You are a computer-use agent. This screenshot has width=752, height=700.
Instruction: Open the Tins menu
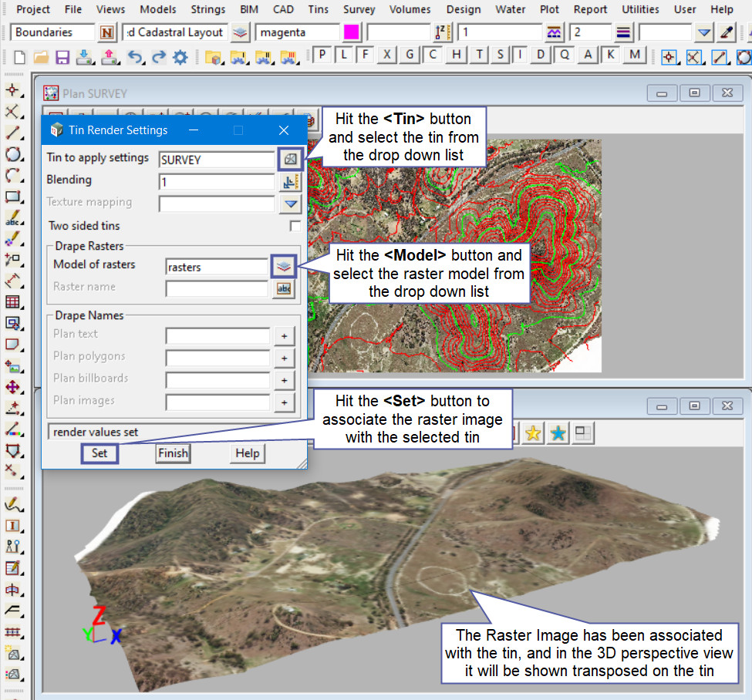pos(317,9)
